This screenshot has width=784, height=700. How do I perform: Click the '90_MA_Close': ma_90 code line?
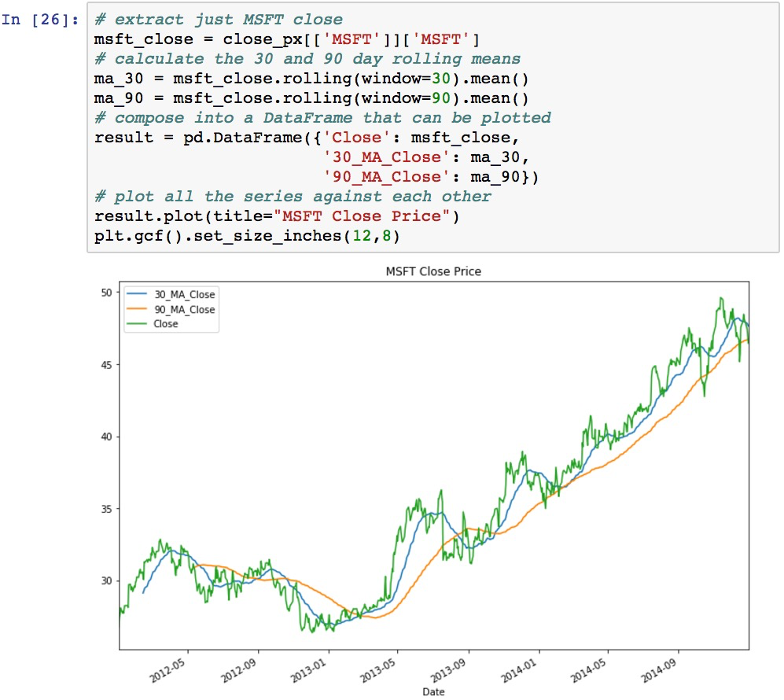[x=430, y=176]
